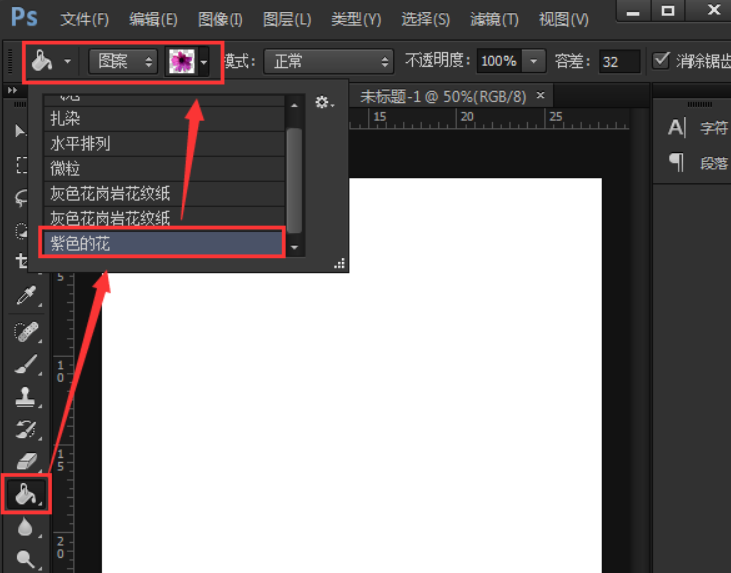This screenshot has width=731, height=573.
Task: Minimize the Photoshop window
Action: pos(633,11)
